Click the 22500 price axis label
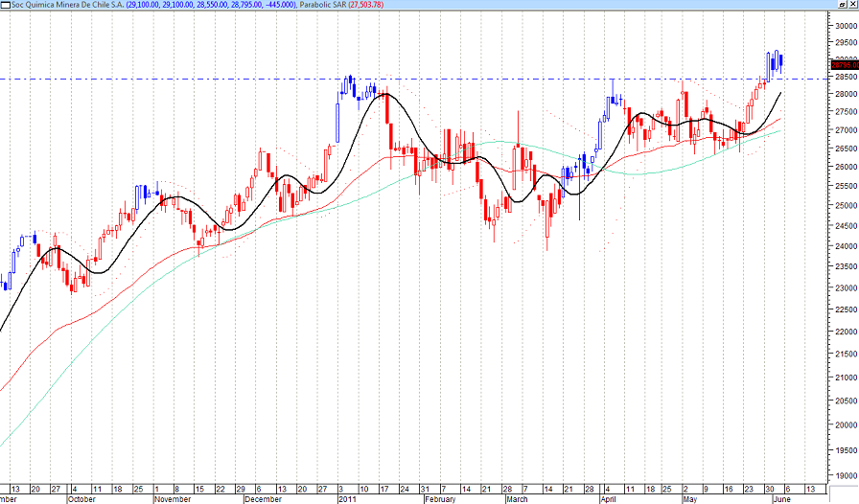The image size is (859, 504). [847, 309]
